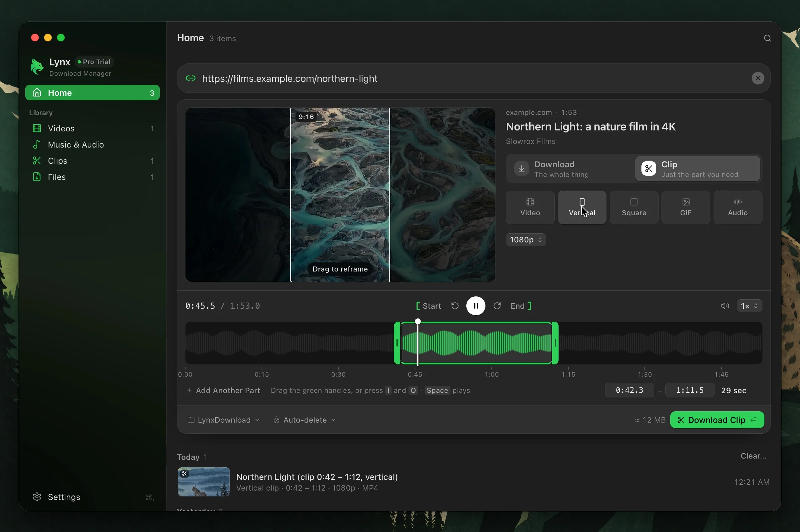Click the search magnifier icon
Viewport: 800px width, 532px height.
tap(767, 38)
